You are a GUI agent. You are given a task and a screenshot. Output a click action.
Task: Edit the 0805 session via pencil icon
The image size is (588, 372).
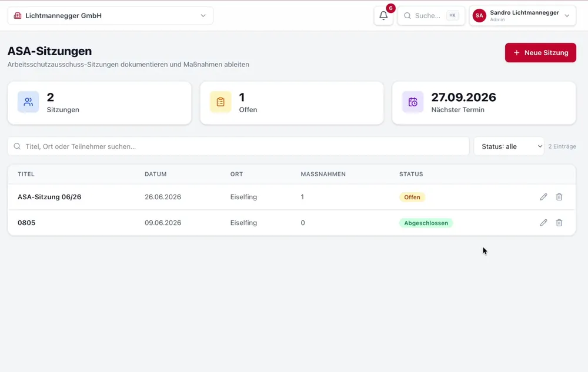(543, 223)
